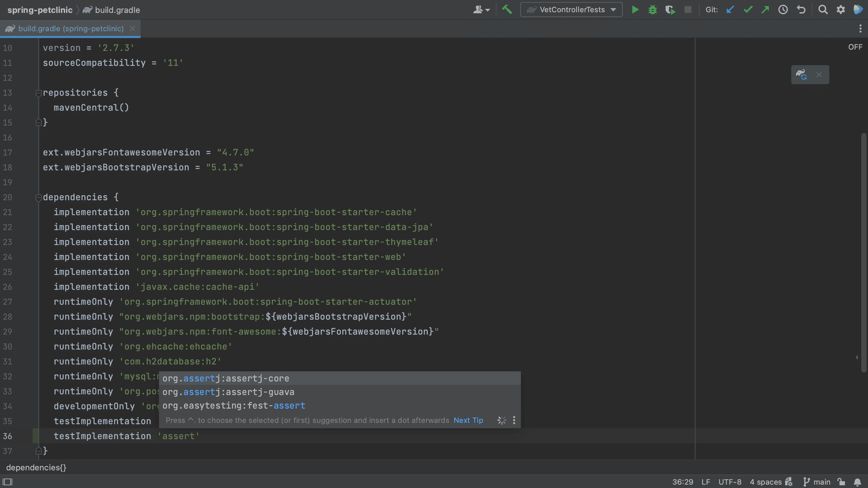
Task: Click spring-boot-starter-validation dependency string
Action: pyautogui.click(x=290, y=272)
